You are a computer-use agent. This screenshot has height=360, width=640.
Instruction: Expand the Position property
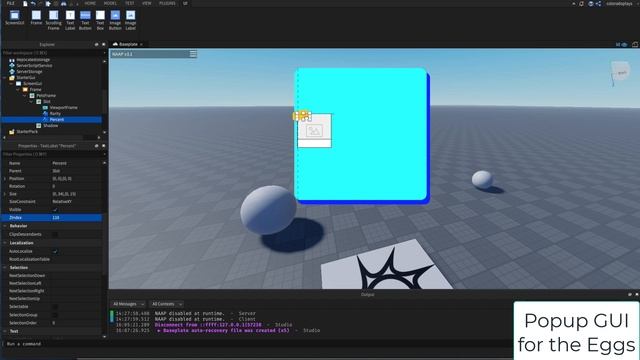pyautogui.click(x=5, y=179)
